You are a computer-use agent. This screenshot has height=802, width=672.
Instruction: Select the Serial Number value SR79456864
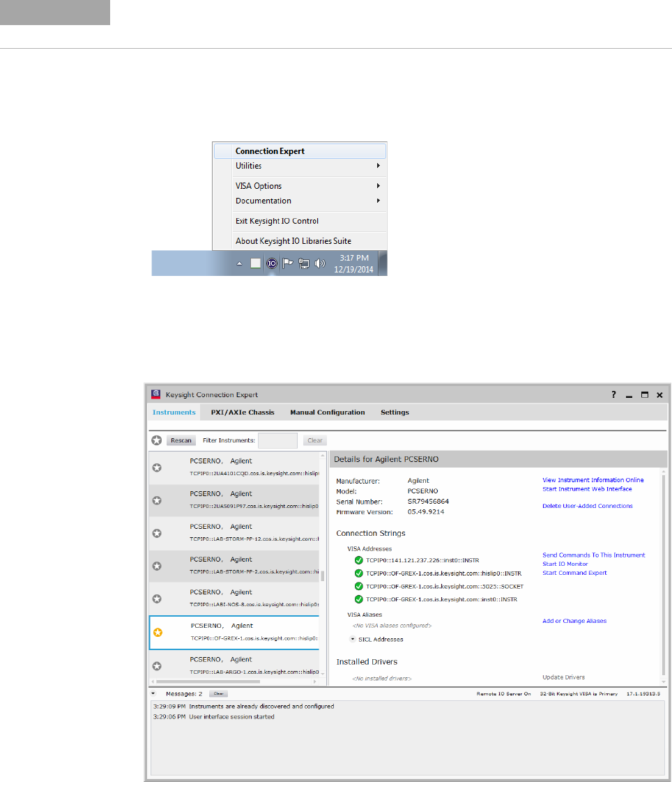(x=429, y=502)
